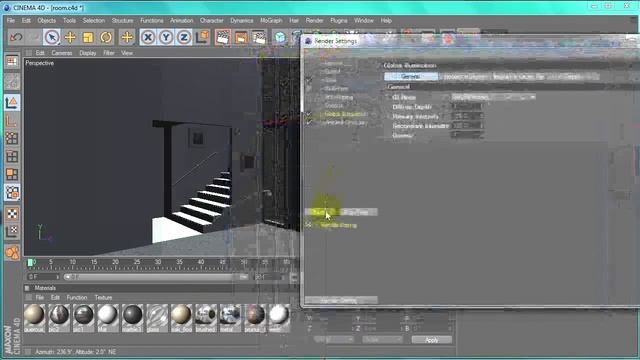The height and width of the screenshot is (360, 640).
Task: Select the Edges mode cube icon
Action: point(12,156)
